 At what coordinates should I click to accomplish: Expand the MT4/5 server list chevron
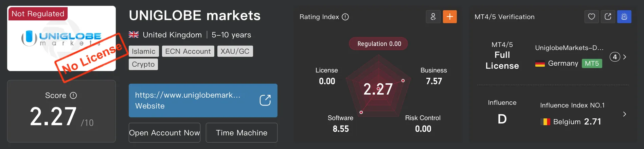click(625, 57)
